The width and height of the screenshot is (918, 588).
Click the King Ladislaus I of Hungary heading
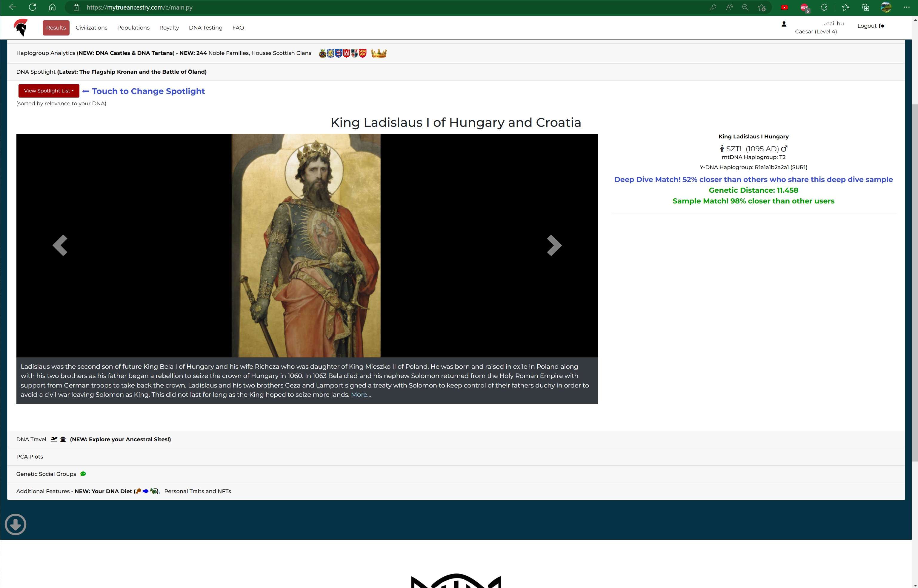[x=456, y=122]
